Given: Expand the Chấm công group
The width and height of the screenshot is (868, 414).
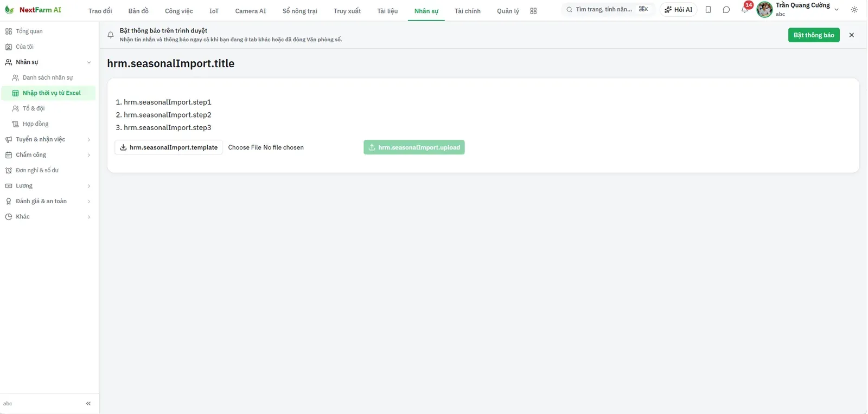Looking at the screenshot, I should click(x=48, y=155).
